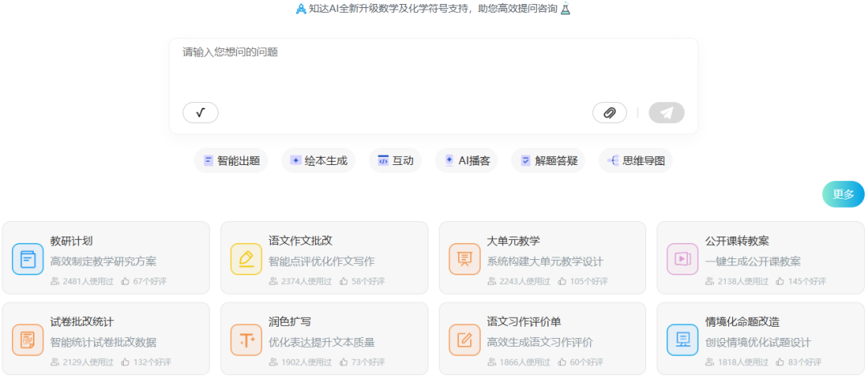Click the 2129人使用过 usage count
The width and height of the screenshot is (868, 383).
[88, 362]
